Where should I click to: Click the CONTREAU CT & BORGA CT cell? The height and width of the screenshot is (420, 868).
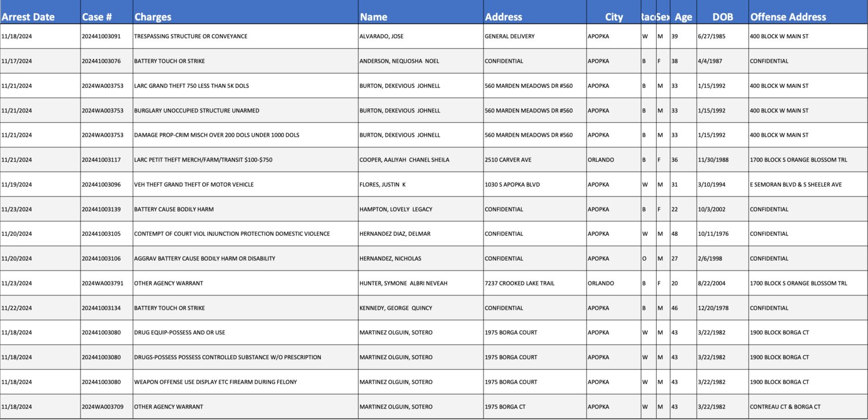[808, 407]
